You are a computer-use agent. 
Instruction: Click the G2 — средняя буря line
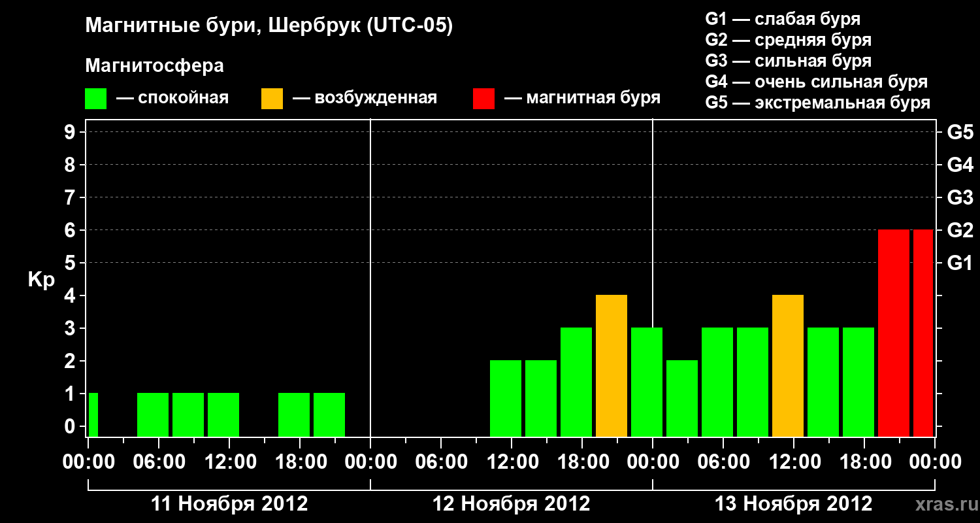(x=789, y=40)
